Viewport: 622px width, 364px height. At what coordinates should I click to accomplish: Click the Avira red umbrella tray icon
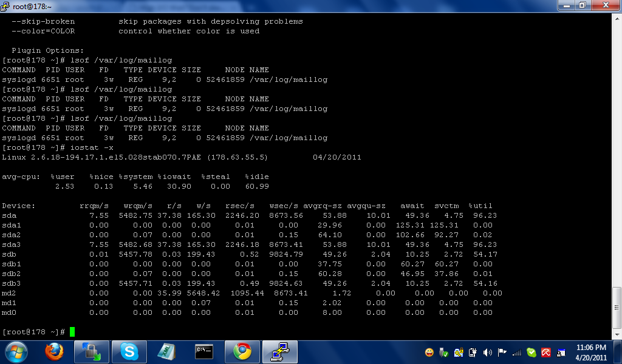[x=546, y=352]
